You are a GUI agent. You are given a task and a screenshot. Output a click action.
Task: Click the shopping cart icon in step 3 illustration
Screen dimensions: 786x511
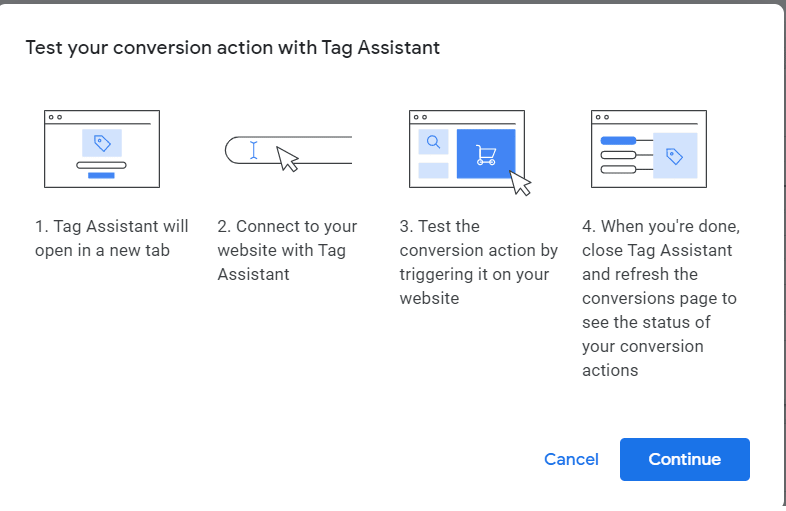pos(486,154)
